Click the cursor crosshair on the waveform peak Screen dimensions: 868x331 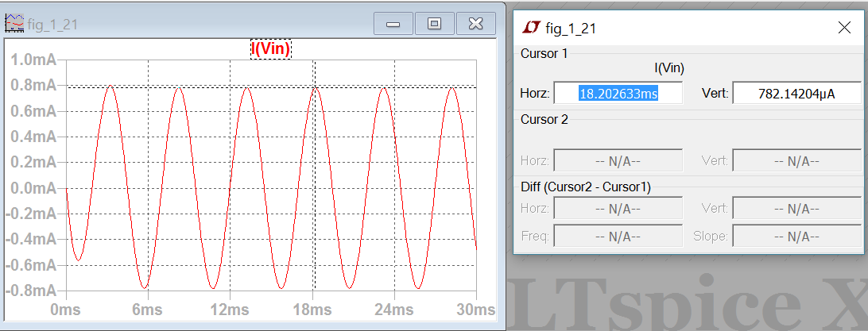click(315, 87)
